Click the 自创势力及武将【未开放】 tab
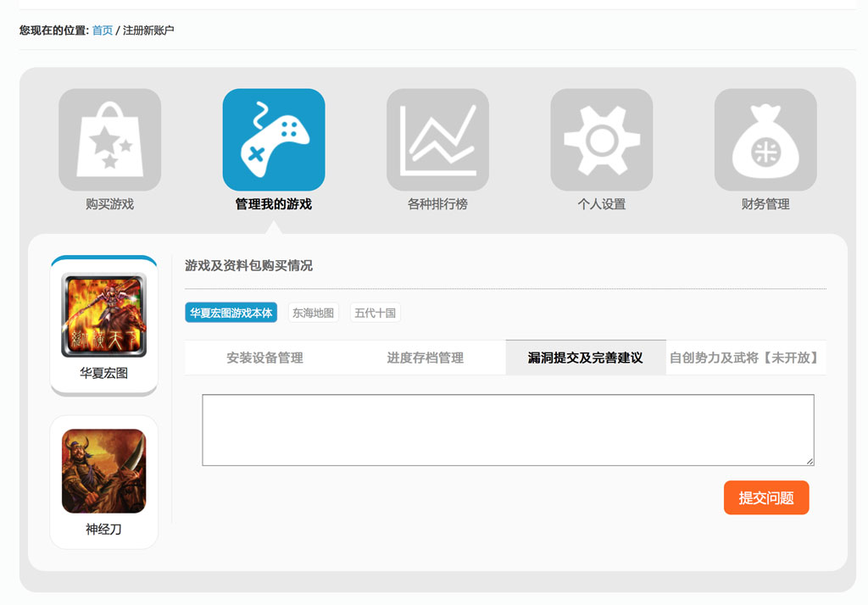Screen dimensions: 868x605 745,358
